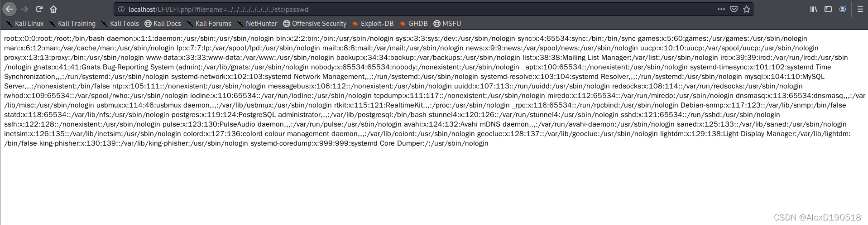This screenshot has width=868, height=225.
Task: Open the Library icon in toolbar
Action: (814, 9)
